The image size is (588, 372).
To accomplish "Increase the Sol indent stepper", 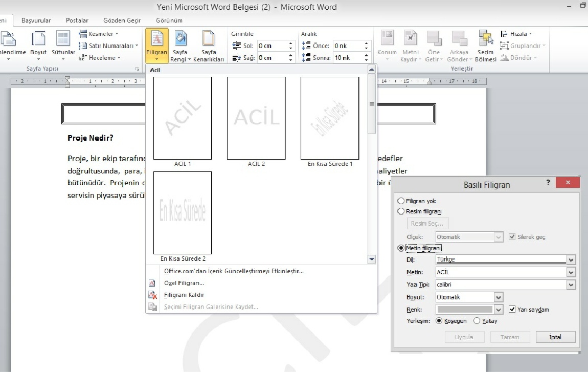I will [x=290, y=43].
